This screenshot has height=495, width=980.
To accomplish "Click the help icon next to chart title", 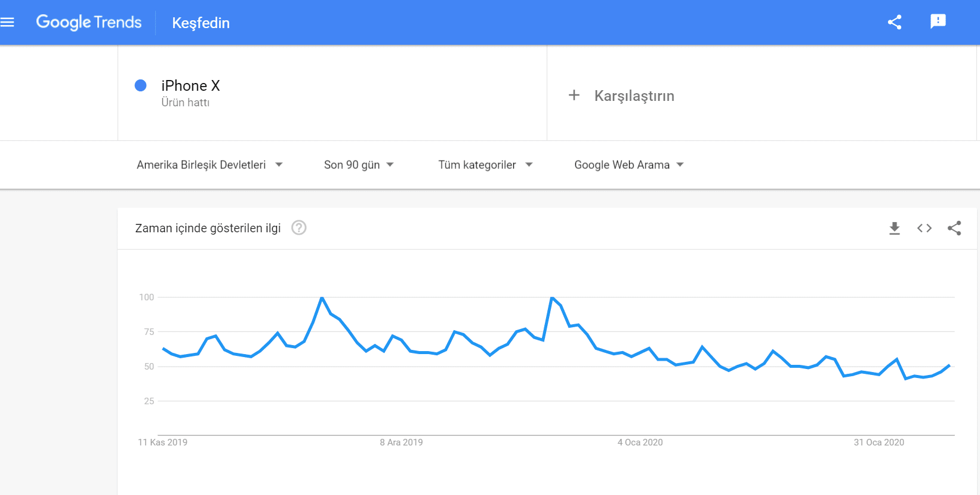I will pyautogui.click(x=298, y=228).
